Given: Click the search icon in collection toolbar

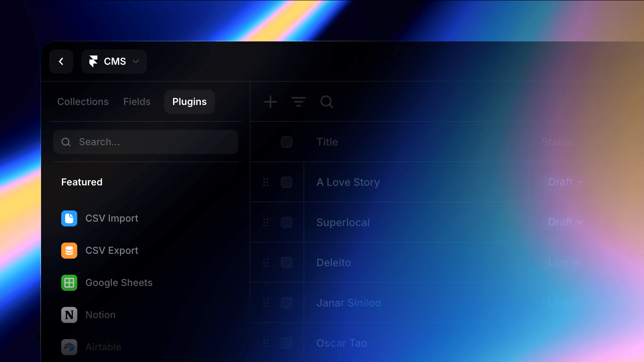Looking at the screenshot, I should coord(327,102).
